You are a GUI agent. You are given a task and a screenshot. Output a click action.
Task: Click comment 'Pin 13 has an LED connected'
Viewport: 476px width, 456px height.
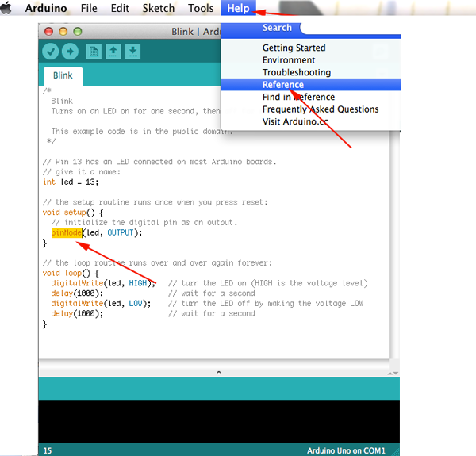click(159, 162)
